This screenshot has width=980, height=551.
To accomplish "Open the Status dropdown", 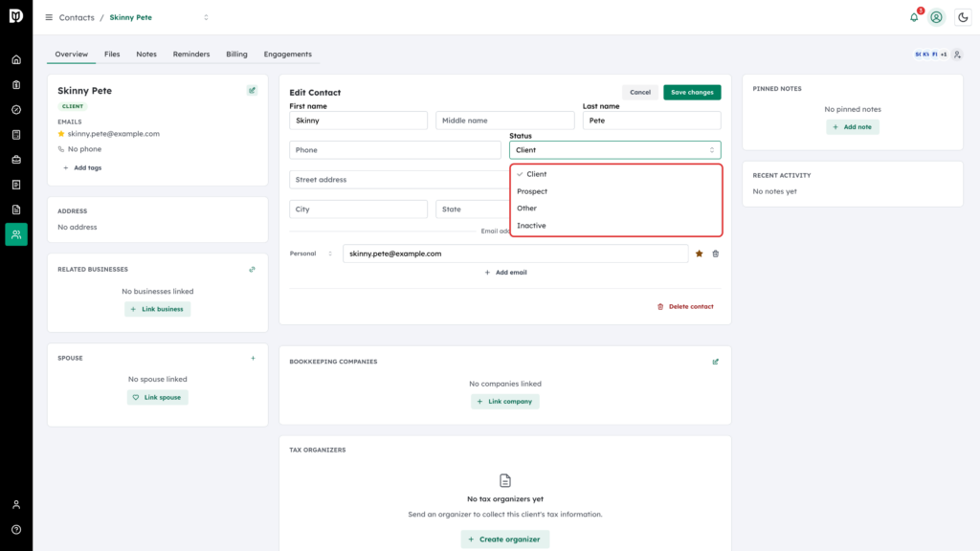I will 615,150.
